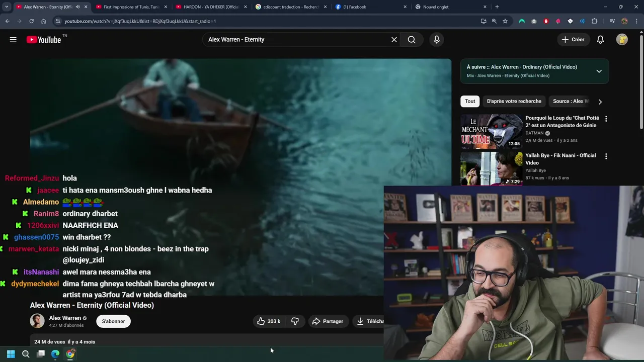Open the green arc extension icon
The width and height of the screenshot is (644, 362).
(522, 21)
